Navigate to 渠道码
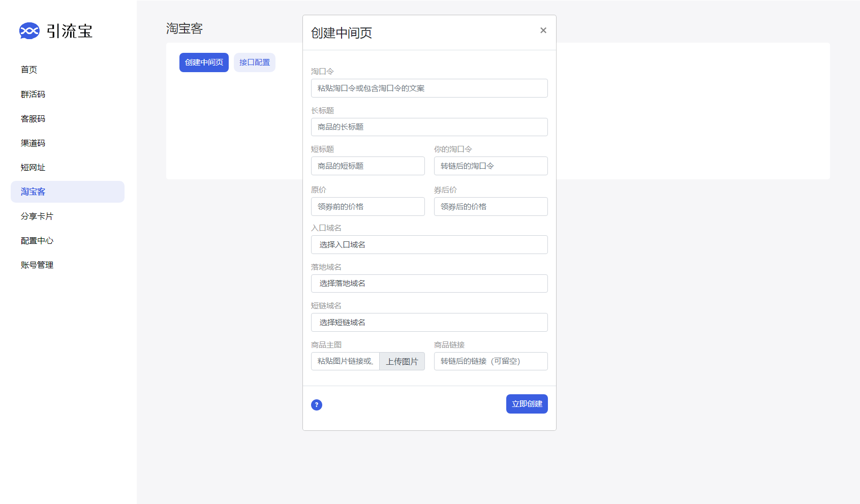Screen dimensions: 860x504 33,143
